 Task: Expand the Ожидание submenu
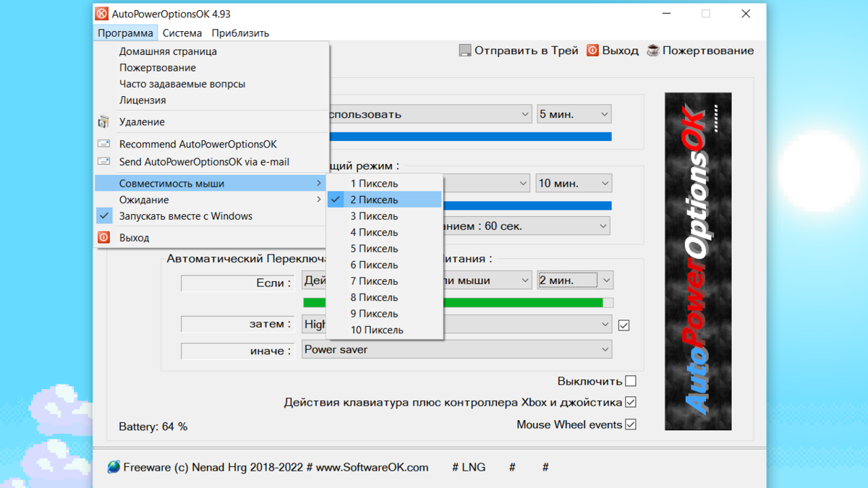click(x=210, y=200)
